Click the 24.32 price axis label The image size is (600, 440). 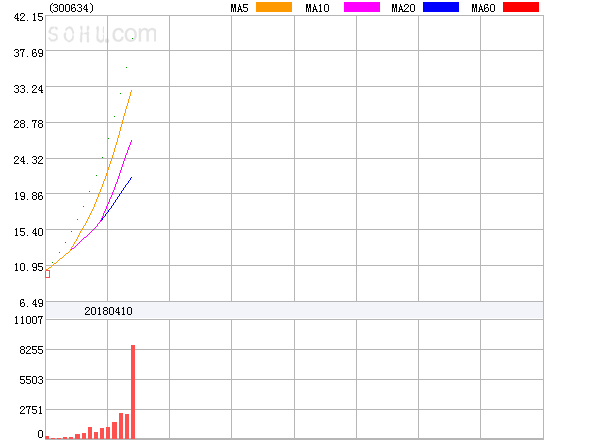[29, 160]
